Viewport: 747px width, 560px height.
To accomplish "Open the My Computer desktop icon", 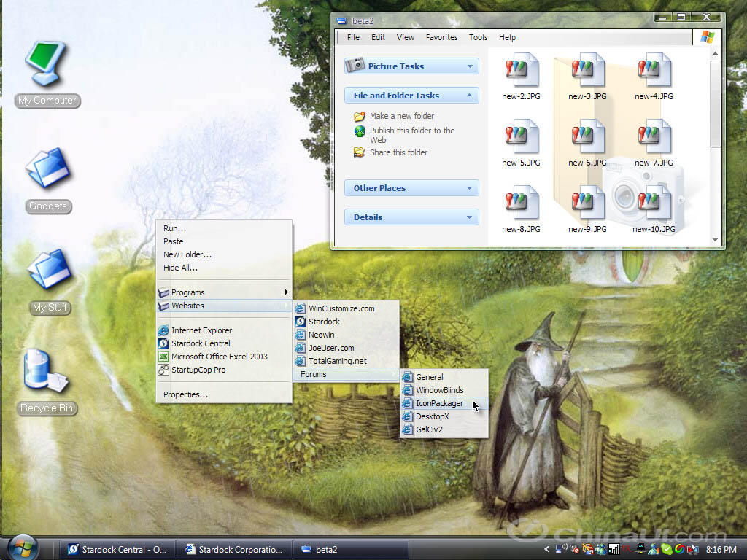I will (46, 63).
